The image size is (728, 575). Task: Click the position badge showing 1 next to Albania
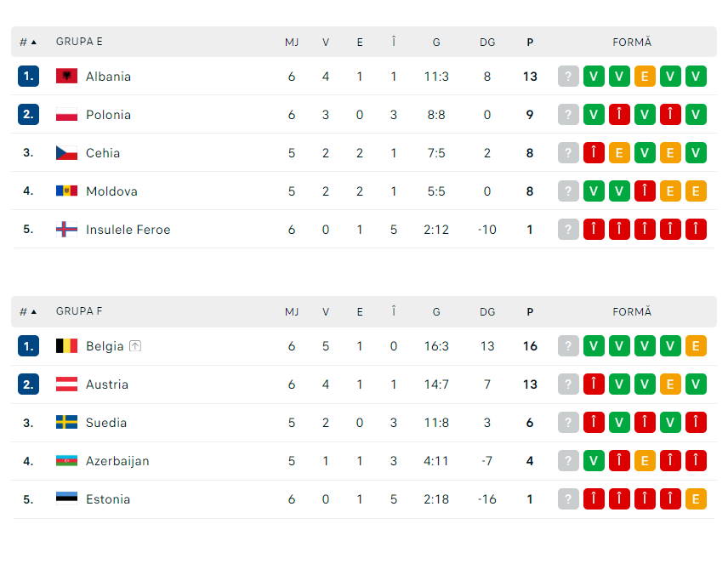(28, 76)
